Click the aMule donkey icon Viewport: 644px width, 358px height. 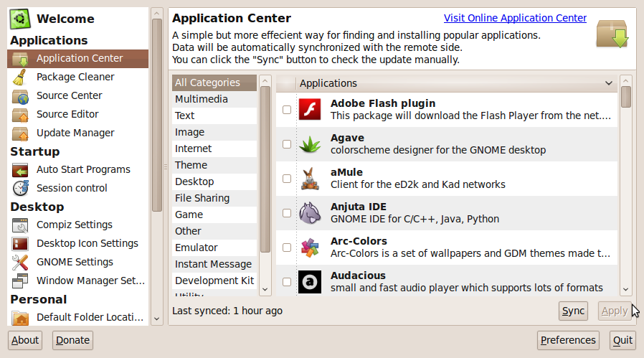tap(309, 179)
